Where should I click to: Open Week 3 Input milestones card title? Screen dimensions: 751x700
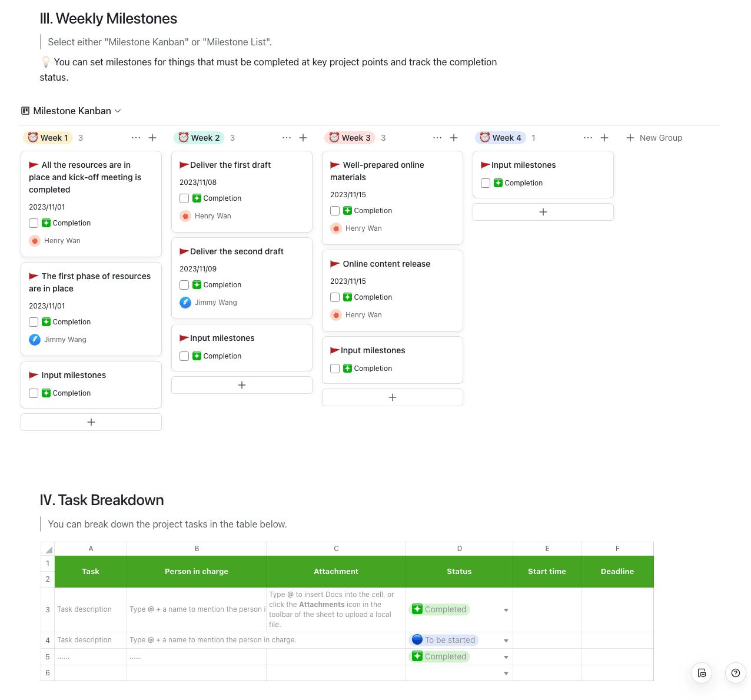tap(373, 350)
